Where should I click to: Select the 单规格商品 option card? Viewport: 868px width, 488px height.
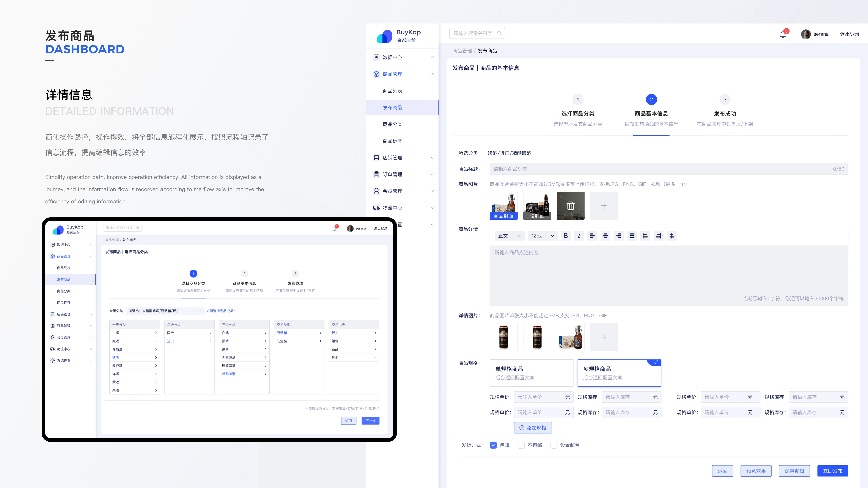click(531, 373)
